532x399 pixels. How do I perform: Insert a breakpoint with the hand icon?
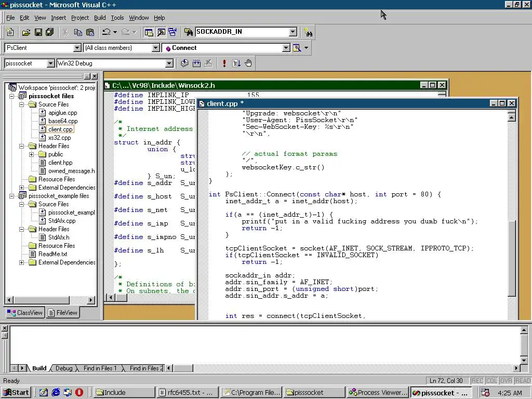tap(248, 63)
